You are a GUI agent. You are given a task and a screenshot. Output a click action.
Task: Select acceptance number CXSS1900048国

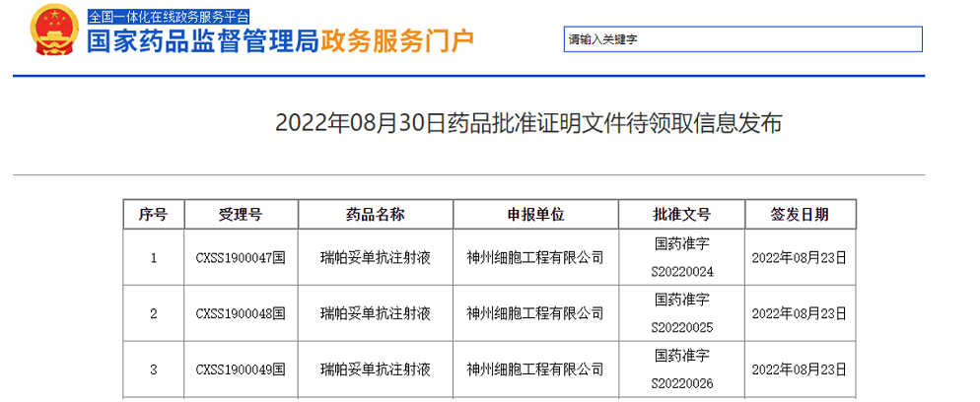[241, 313]
